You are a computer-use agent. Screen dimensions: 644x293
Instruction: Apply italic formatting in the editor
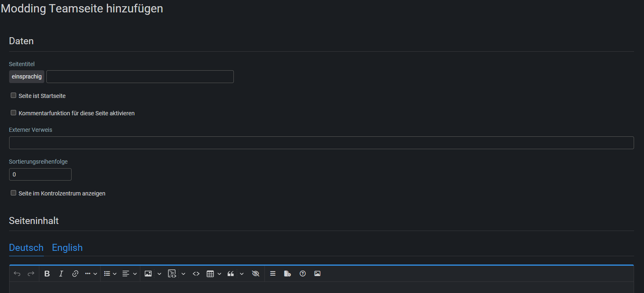(61, 274)
